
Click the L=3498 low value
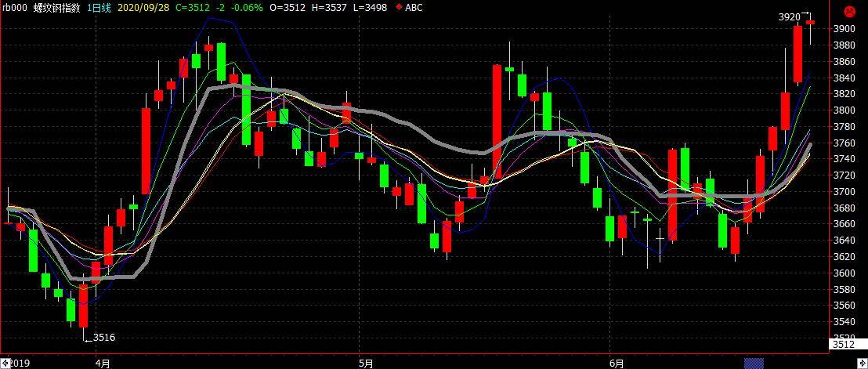coord(370,8)
